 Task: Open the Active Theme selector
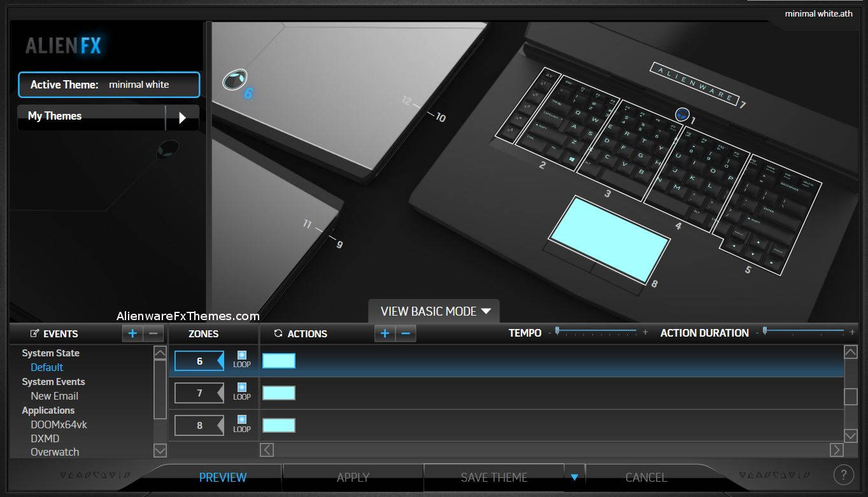point(109,85)
